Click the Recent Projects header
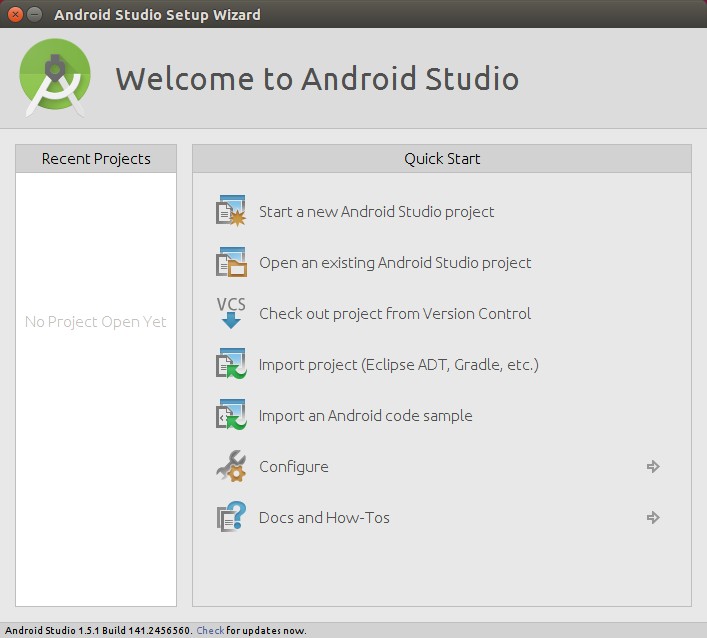Screen dimensions: 707x638 pyautogui.click(x=96, y=159)
